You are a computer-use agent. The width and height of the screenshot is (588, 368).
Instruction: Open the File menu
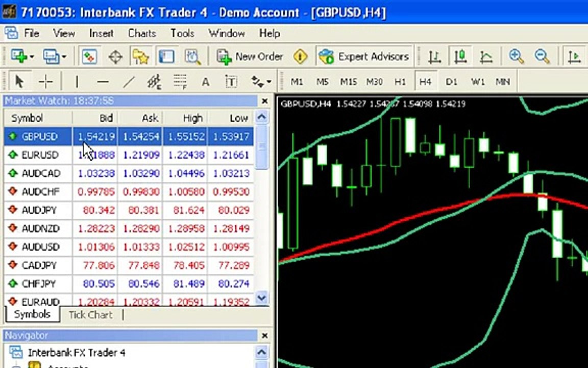(x=32, y=33)
